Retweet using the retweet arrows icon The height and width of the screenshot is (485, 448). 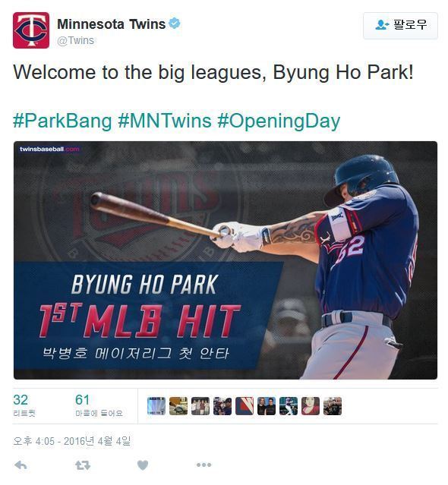83,465
